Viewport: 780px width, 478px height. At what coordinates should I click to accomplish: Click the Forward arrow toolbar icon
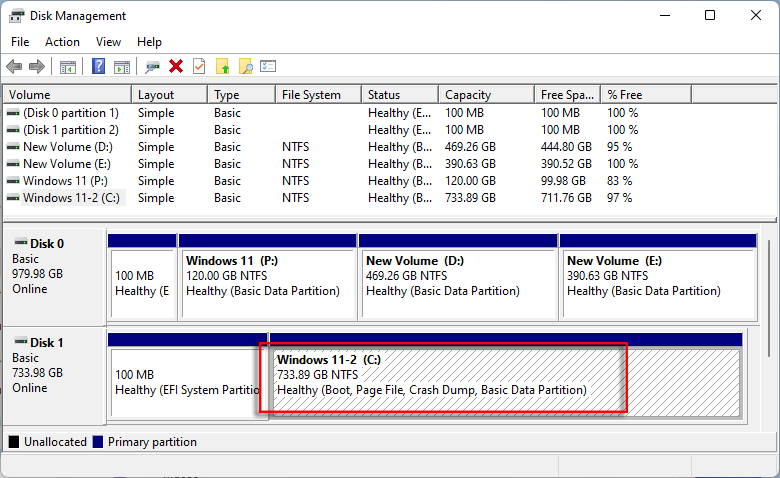click(x=37, y=66)
